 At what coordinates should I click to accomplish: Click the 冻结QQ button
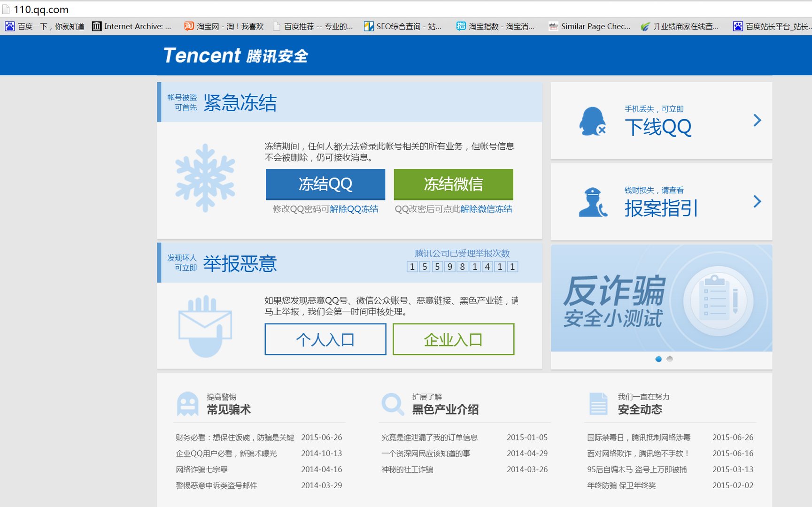(x=325, y=184)
